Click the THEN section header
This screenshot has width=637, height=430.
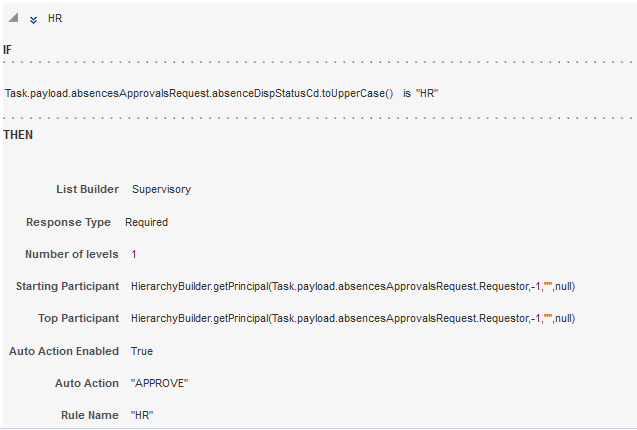click(18, 135)
